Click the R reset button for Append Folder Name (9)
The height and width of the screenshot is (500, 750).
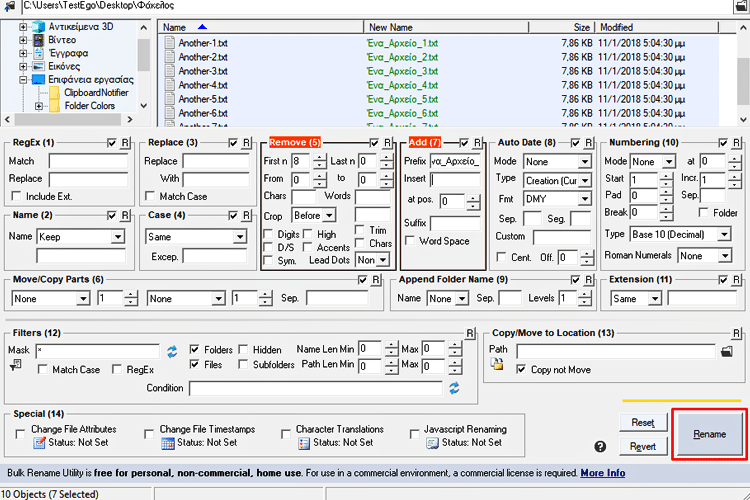pyautogui.click(x=589, y=280)
